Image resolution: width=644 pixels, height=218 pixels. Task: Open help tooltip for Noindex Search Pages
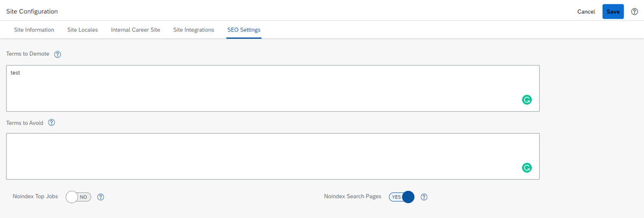pos(424,197)
